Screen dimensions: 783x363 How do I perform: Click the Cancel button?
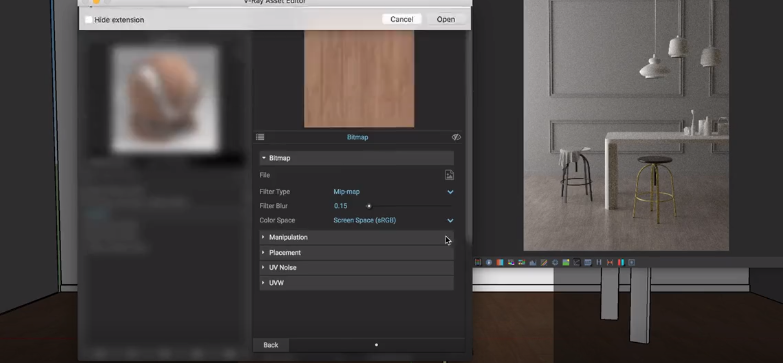tap(401, 19)
